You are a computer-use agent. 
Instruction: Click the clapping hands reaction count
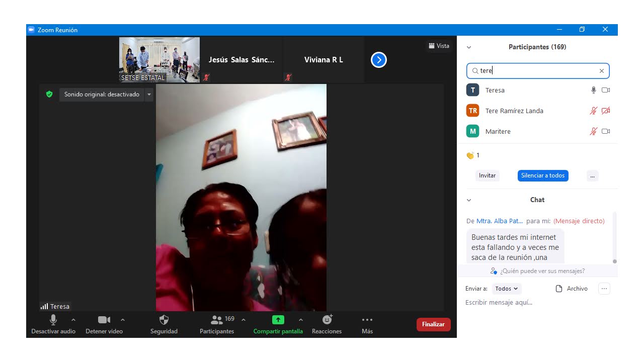473,155
